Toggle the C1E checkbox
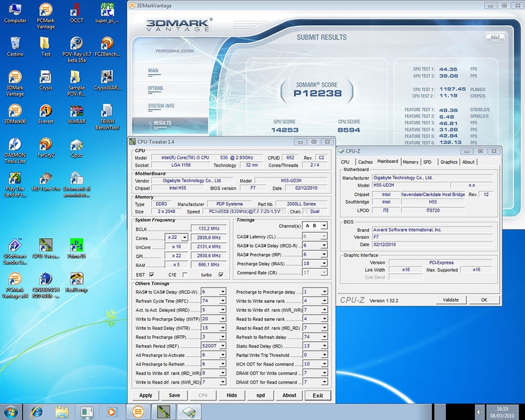This screenshot has width=525, height=420. pos(184,275)
